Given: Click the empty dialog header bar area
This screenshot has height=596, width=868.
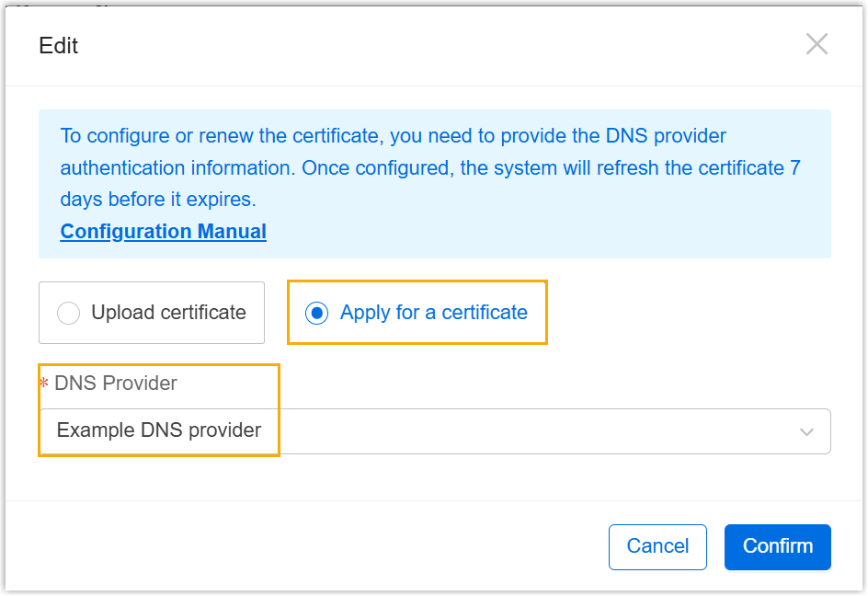Looking at the screenshot, I should [432, 46].
